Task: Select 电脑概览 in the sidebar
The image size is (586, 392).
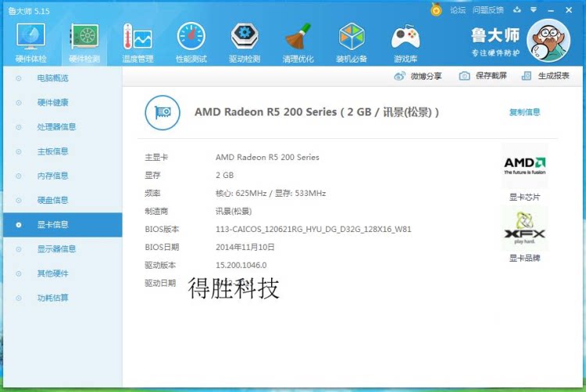Action: click(x=63, y=78)
